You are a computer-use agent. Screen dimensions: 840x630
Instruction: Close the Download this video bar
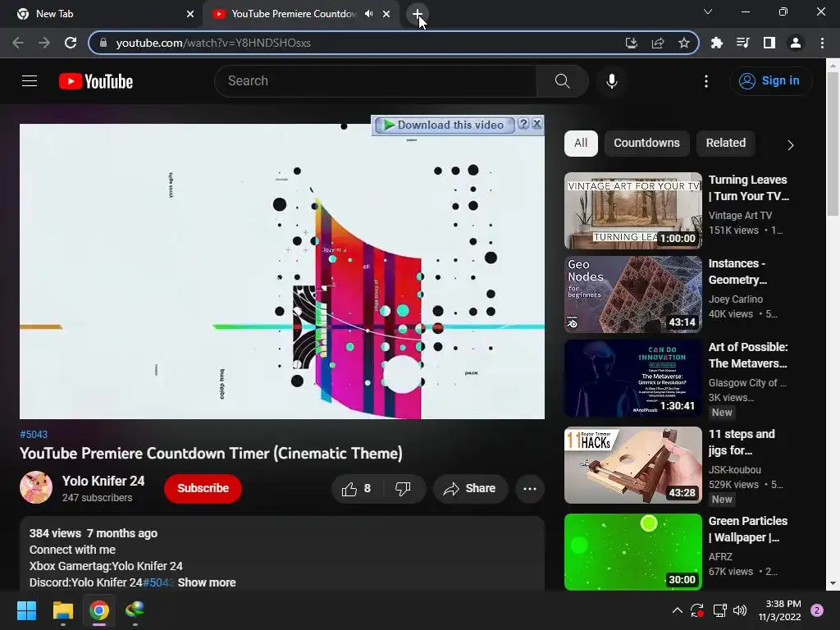click(x=537, y=125)
